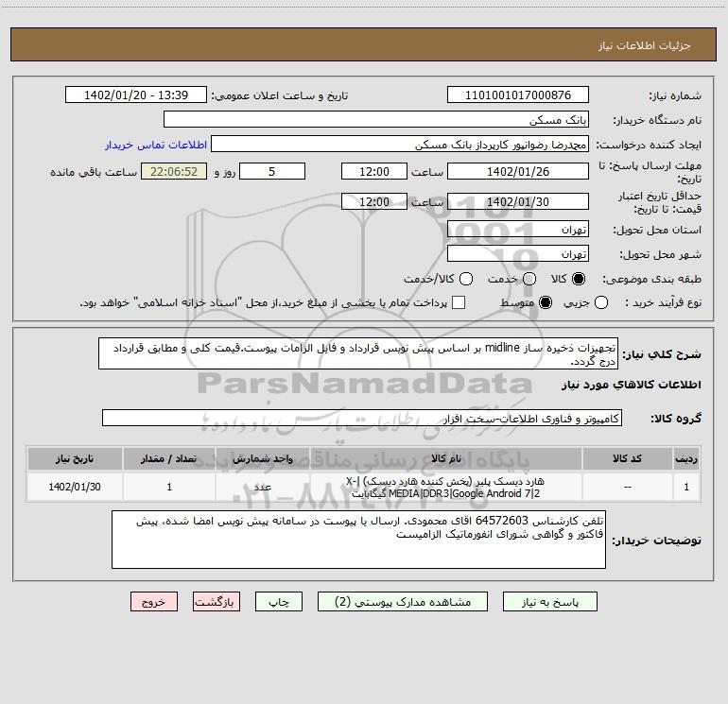This screenshot has height=704, width=728.
Task: Click the announcement date field 1402/01/20 - 13:39
Action: point(136,95)
